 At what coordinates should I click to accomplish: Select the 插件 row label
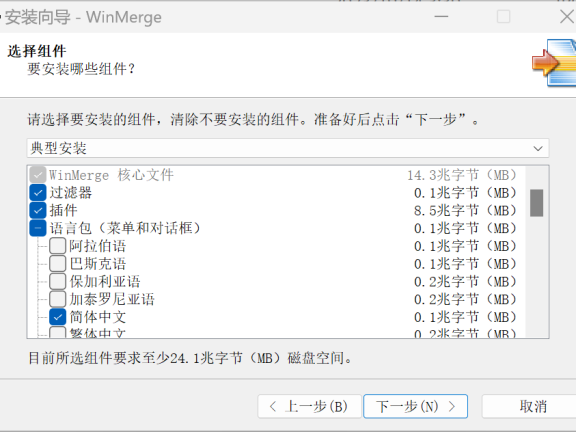pyautogui.click(x=63, y=210)
